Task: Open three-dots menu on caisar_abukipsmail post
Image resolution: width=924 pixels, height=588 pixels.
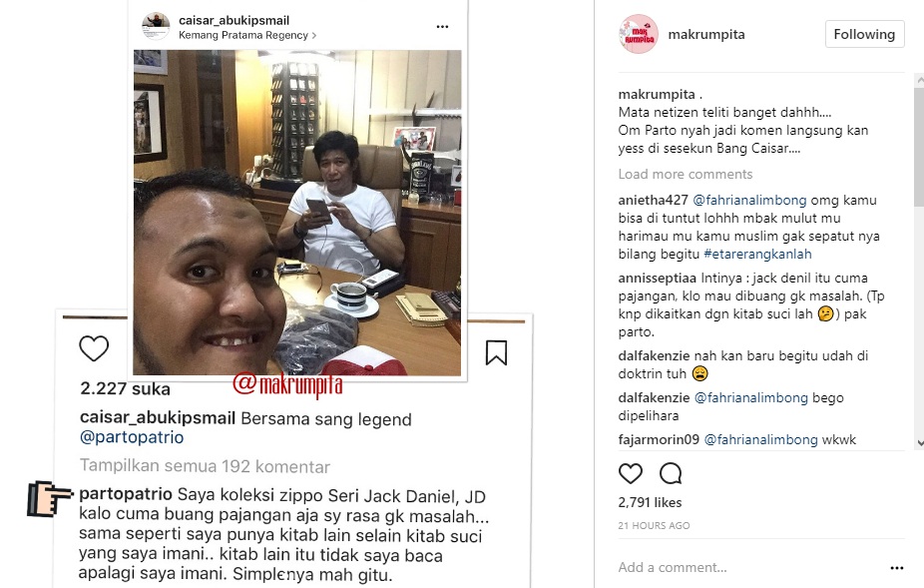Action: [x=443, y=27]
